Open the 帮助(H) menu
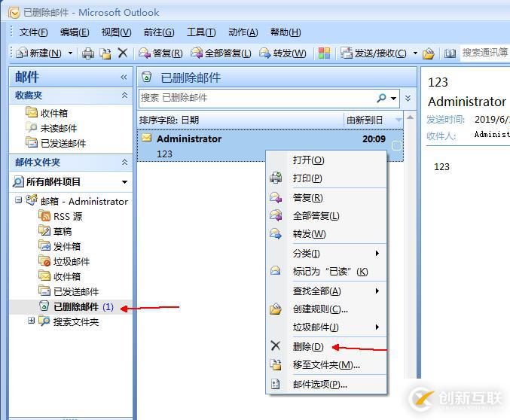This screenshot has height=420, width=510. pos(286,32)
